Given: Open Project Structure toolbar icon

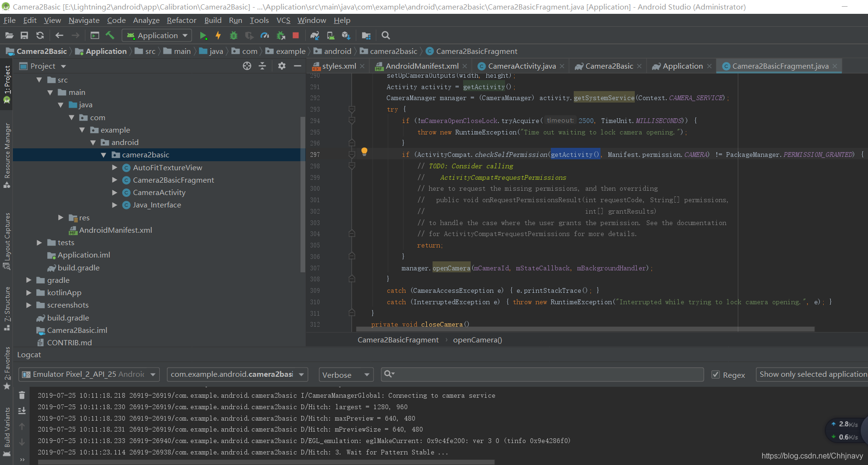Looking at the screenshot, I should pyautogui.click(x=366, y=35).
